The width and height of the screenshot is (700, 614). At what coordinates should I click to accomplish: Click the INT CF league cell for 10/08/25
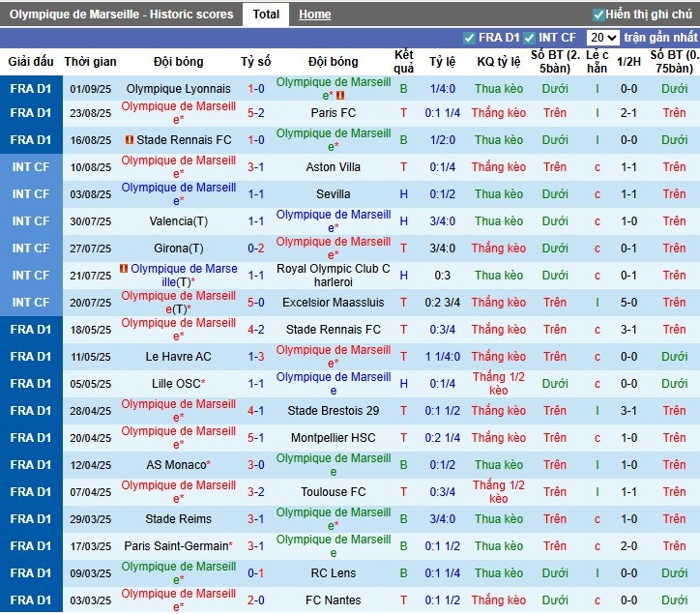coord(31,167)
